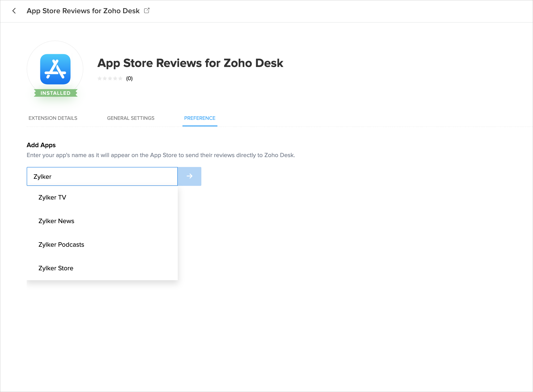This screenshot has height=392, width=533.
Task: Choose Zylker TV from the suggestions
Action: click(52, 197)
